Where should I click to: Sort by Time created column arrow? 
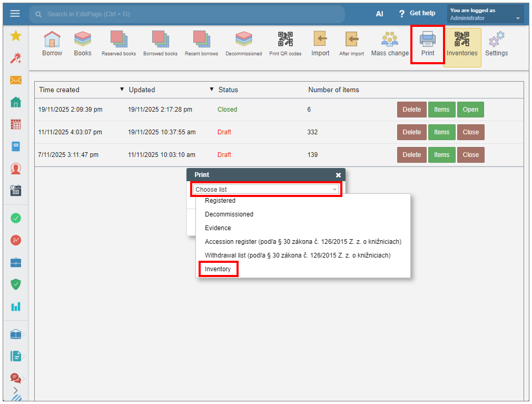[x=122, y=90]
